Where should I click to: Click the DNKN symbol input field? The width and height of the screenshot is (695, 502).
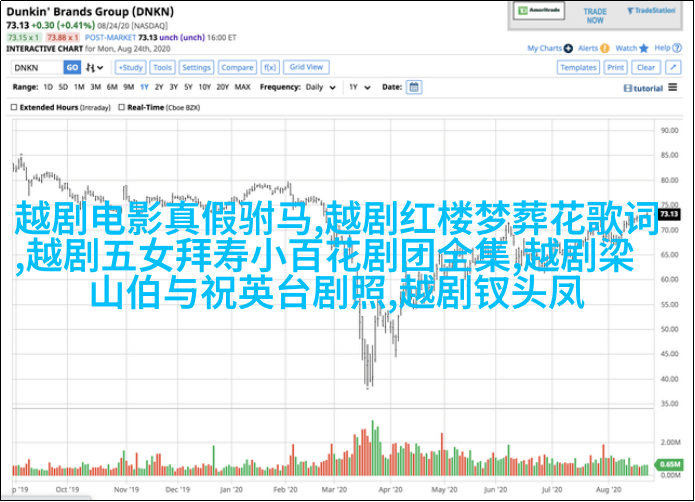tap(37, 67)
